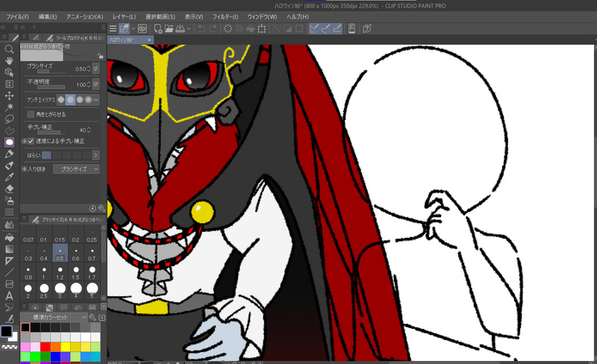Screen dimensions: 597x364
Task: Redo the last undone action
Action: [x=213, y=28]
